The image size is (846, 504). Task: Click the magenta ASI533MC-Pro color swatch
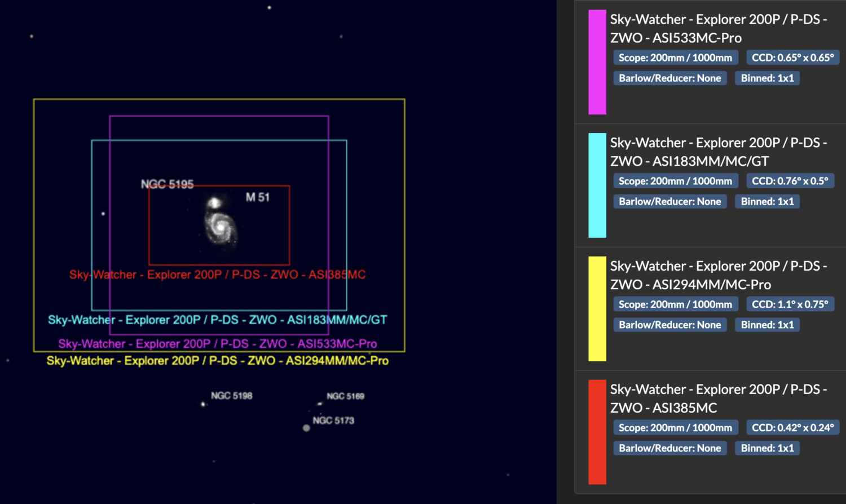597,62
